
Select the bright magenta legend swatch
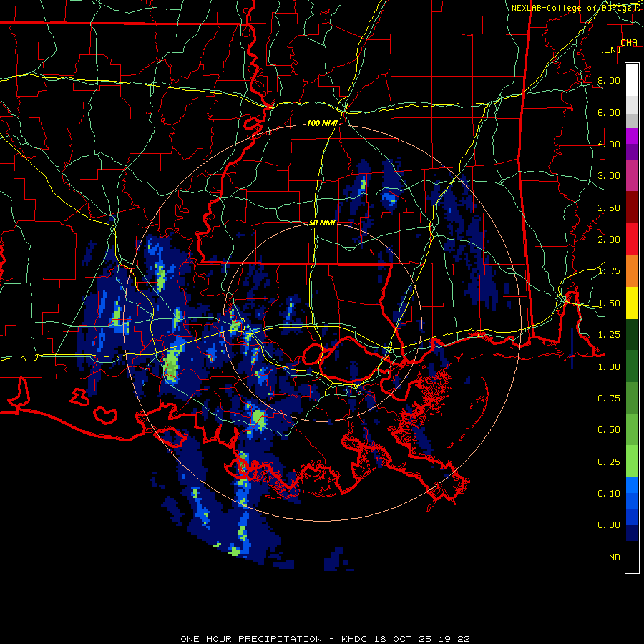(x=632, y=136)
